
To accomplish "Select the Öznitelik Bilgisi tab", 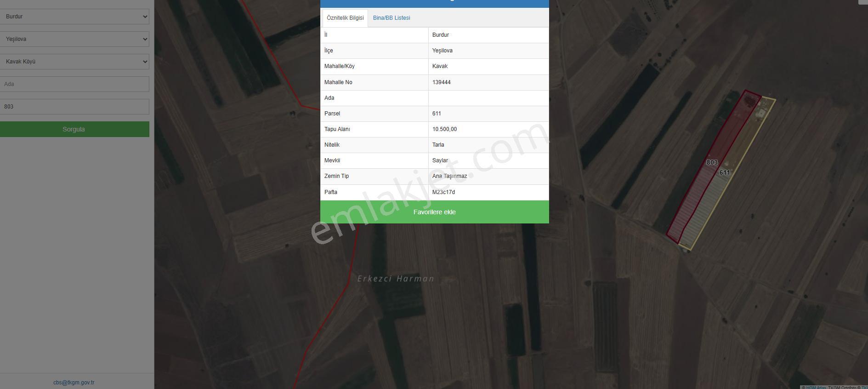I will click(345, 18).
